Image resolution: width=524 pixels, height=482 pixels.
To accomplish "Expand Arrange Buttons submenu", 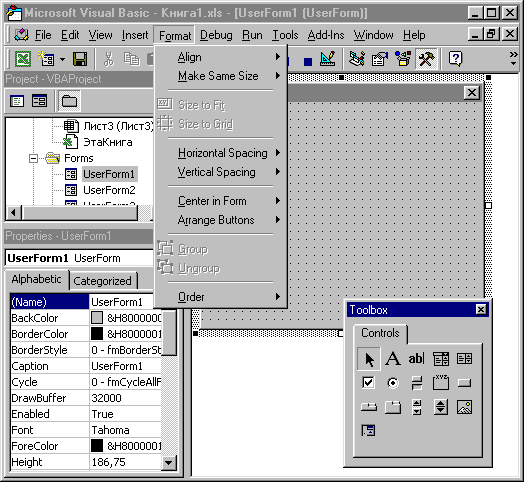I will [221, 220].
